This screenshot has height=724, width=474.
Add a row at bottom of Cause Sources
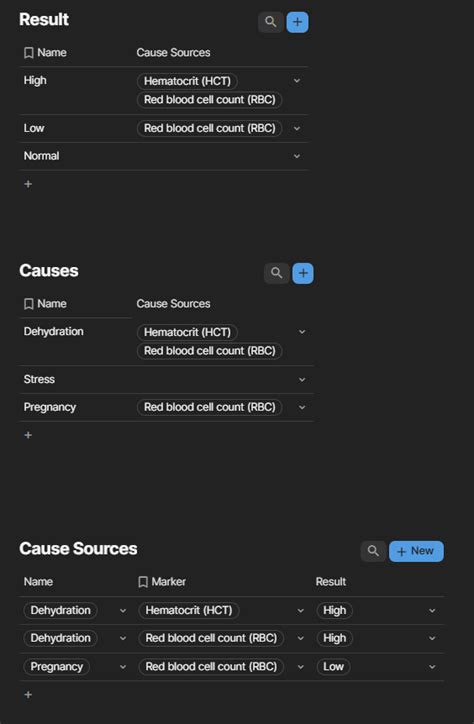28,694
